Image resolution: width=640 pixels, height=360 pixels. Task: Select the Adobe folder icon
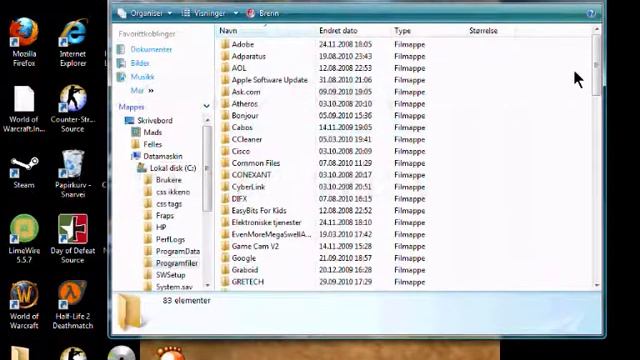coord(225,44)
